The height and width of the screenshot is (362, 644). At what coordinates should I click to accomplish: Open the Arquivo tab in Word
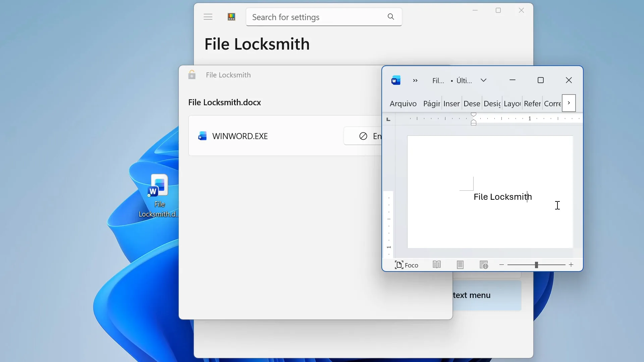[403, 104]
